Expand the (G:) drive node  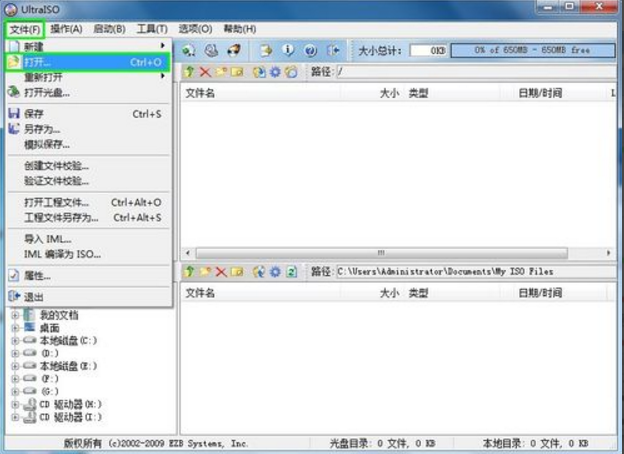pyautogui.click(x=15, y=392)
